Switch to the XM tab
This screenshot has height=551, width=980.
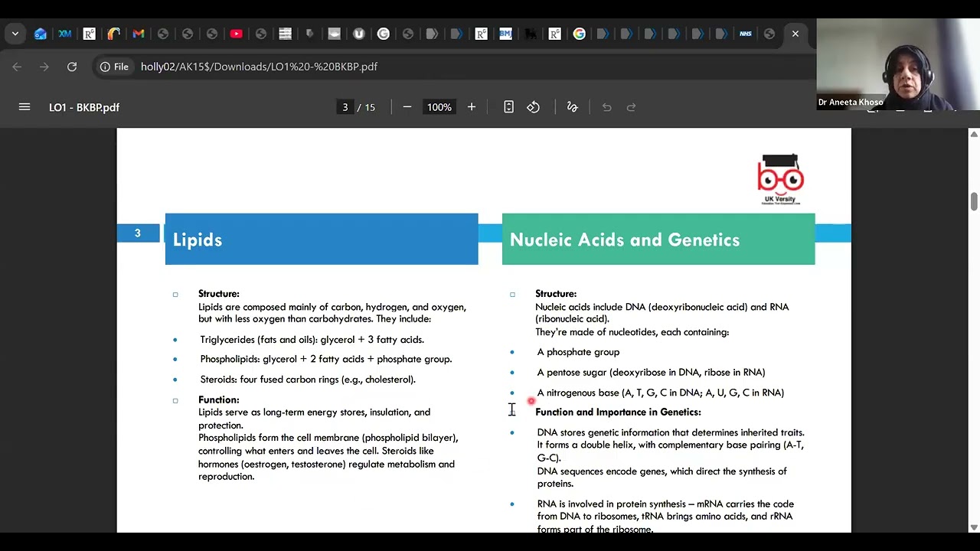[x=65, y=34]
